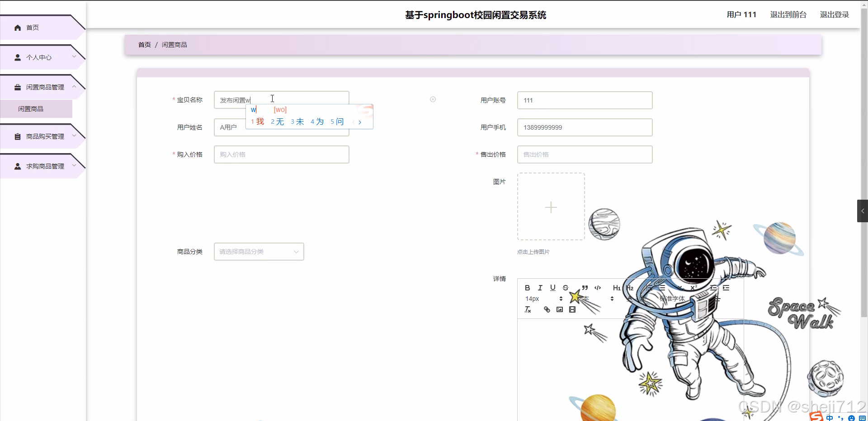Focus the 购入价格 input field
The height and width of the screenshot is (421, 868).
click(x=282, y=154)
